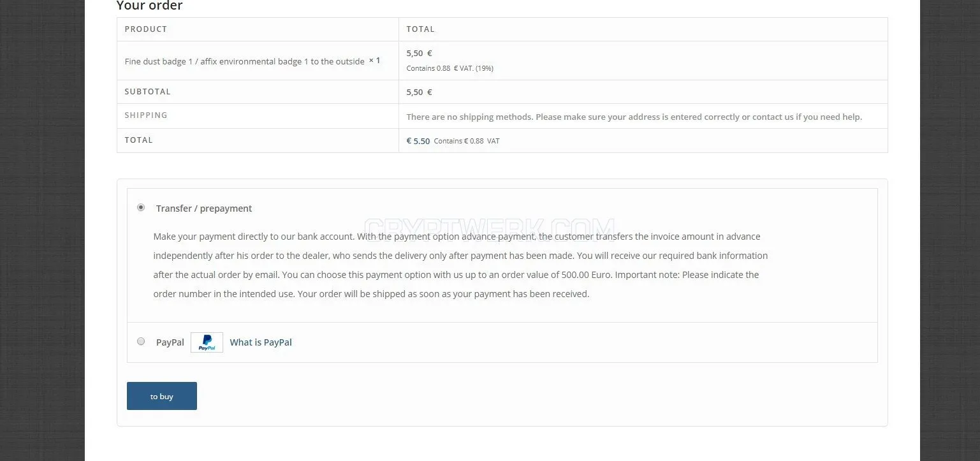Click the subtotal value 5,50 €
This screenshot has height=461, width=980.
click(x=419, y=92)
